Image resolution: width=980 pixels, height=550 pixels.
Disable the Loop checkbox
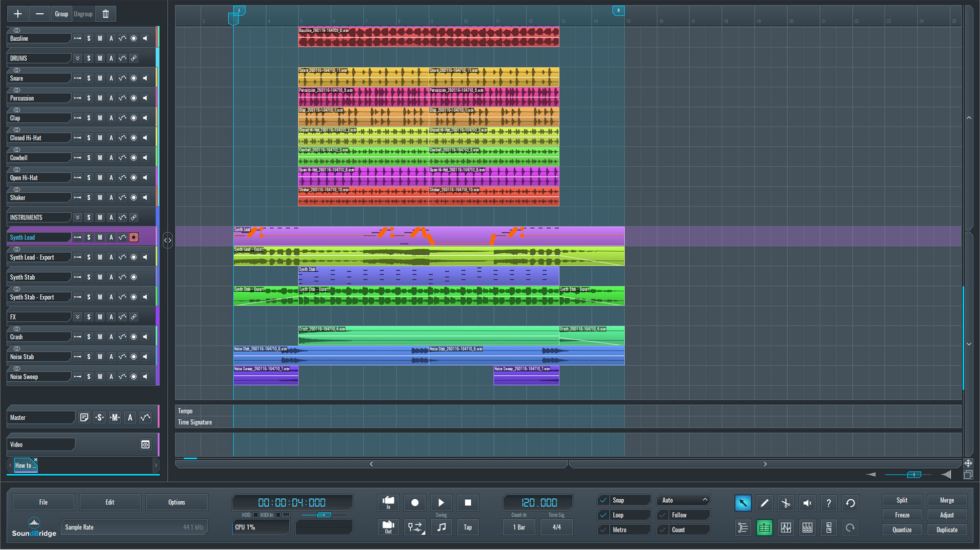point(604,515)
